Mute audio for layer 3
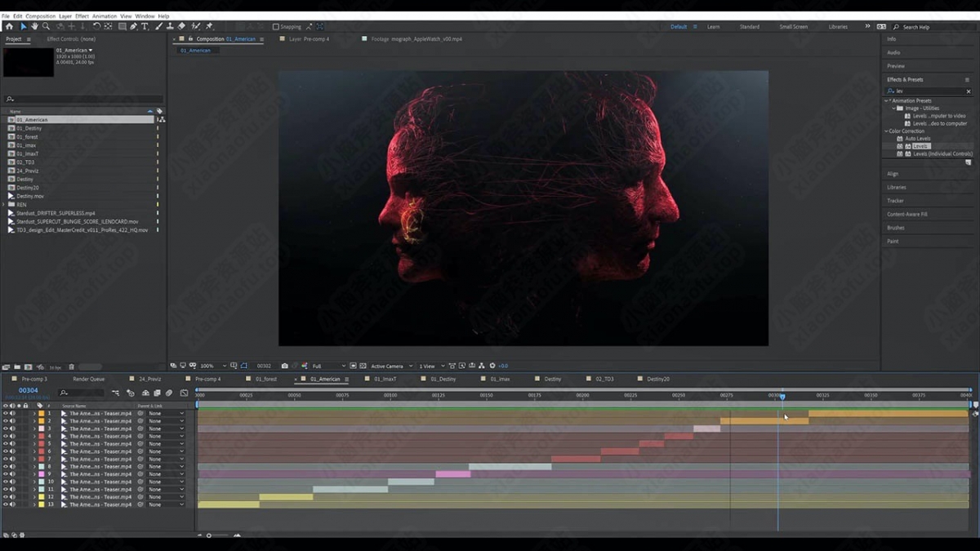Screen dimensions: 980x551 click(x=12, y=429)
